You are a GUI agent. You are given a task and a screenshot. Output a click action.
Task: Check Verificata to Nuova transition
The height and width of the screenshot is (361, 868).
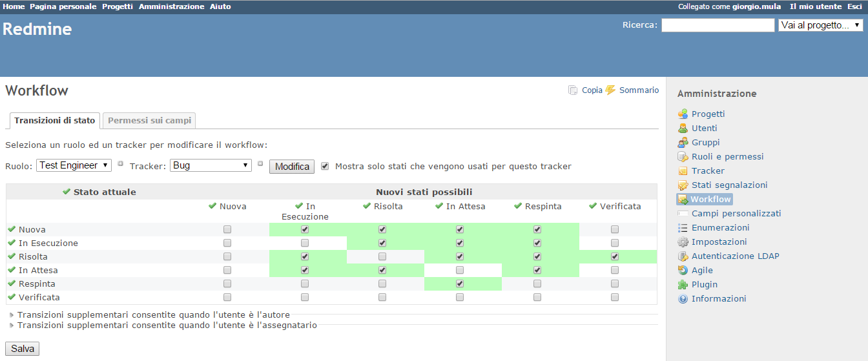(227, 297)
